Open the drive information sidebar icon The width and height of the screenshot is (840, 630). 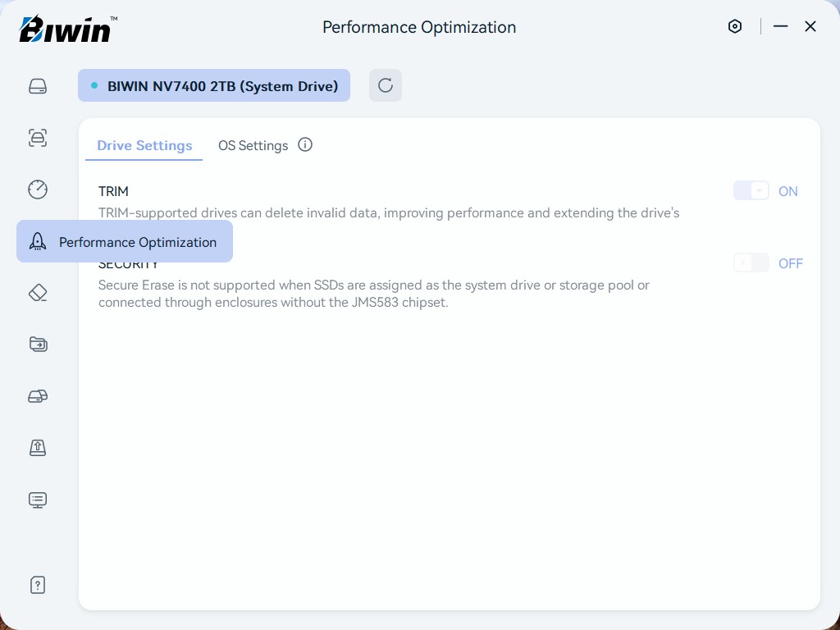coord(38,86)
